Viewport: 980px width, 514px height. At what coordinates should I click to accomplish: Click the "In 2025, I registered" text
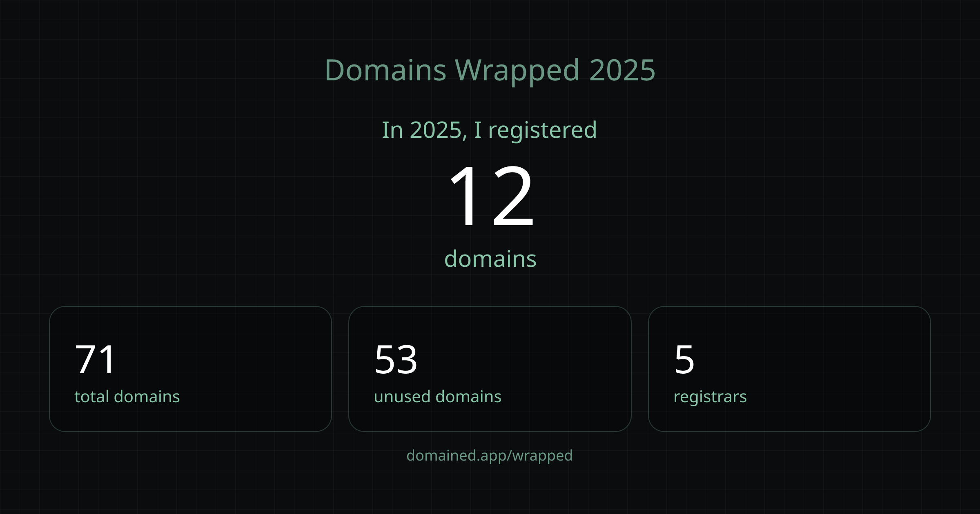point(490,131)
